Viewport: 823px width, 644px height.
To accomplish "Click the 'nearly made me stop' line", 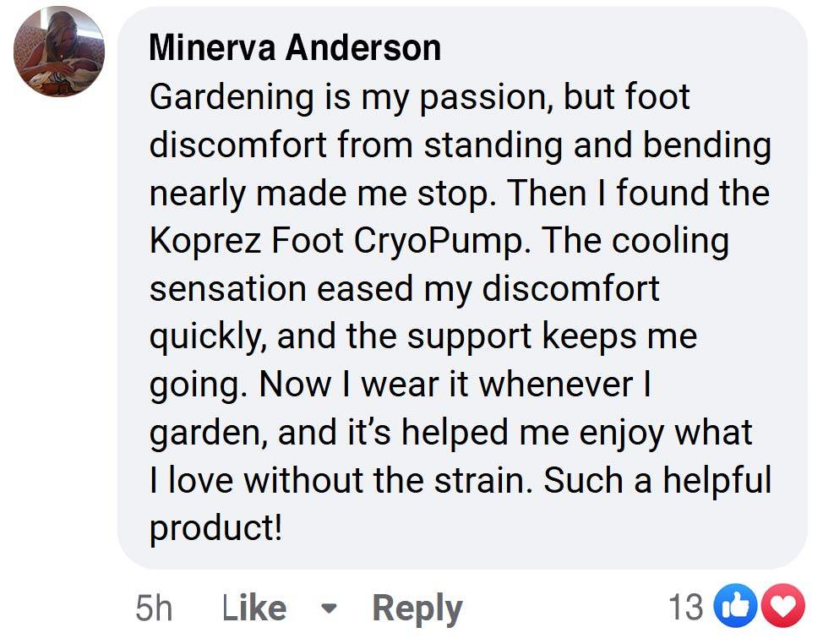I will (x=460, y=194).
